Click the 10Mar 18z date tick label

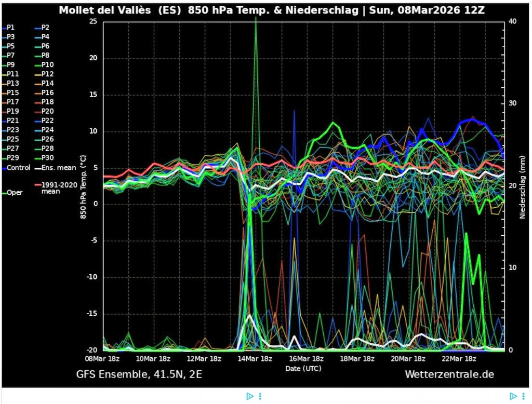[153, 359]
